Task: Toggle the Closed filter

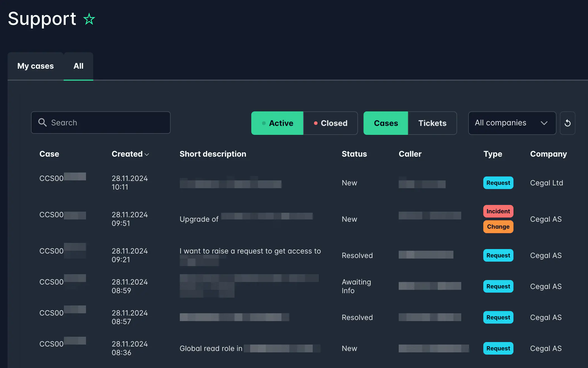Action: 331,123
